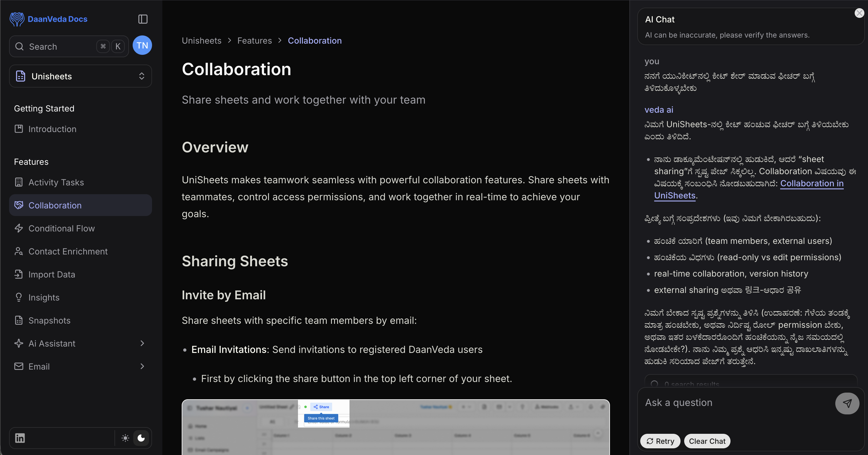The image size is (868, 455).
Task: Open the LinkedIn icon link
Action: (x=20, y=438)
